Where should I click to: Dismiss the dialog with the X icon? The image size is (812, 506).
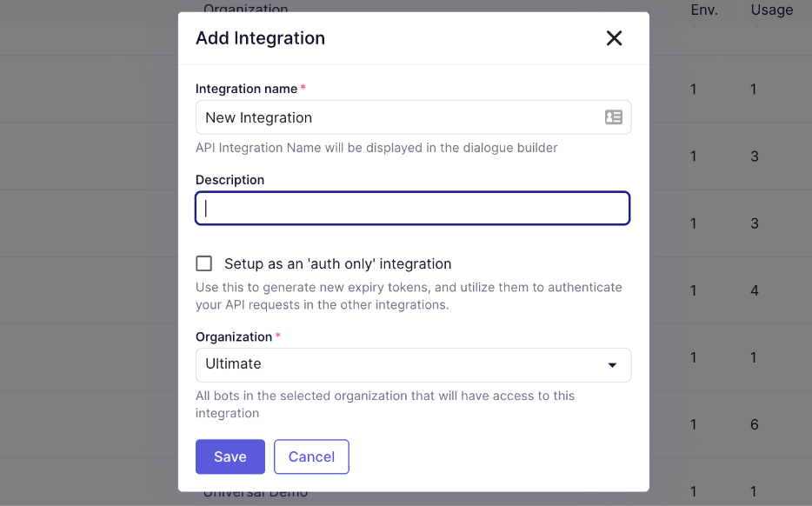614,38
